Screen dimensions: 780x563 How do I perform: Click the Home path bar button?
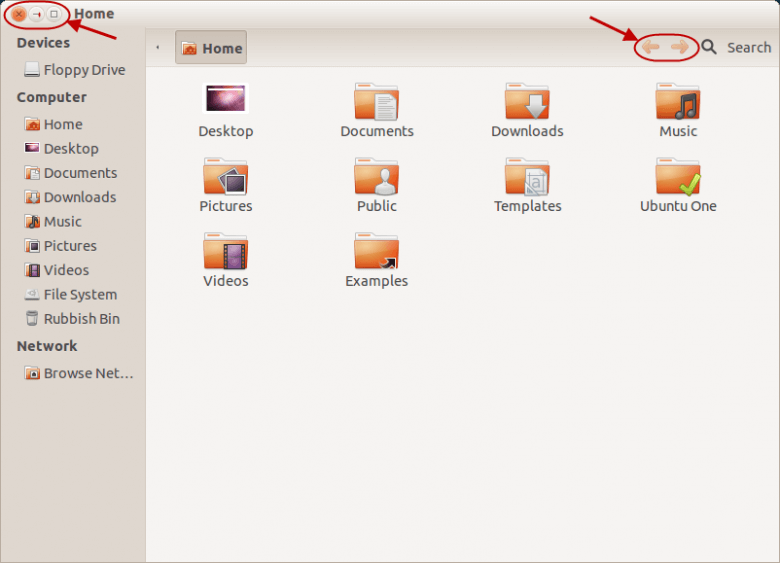(211, 47)
